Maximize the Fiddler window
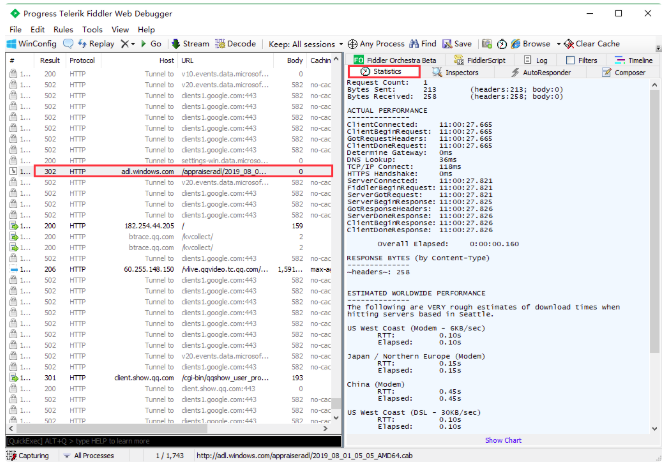Screen dimensions: 666x464 (618, 14)
